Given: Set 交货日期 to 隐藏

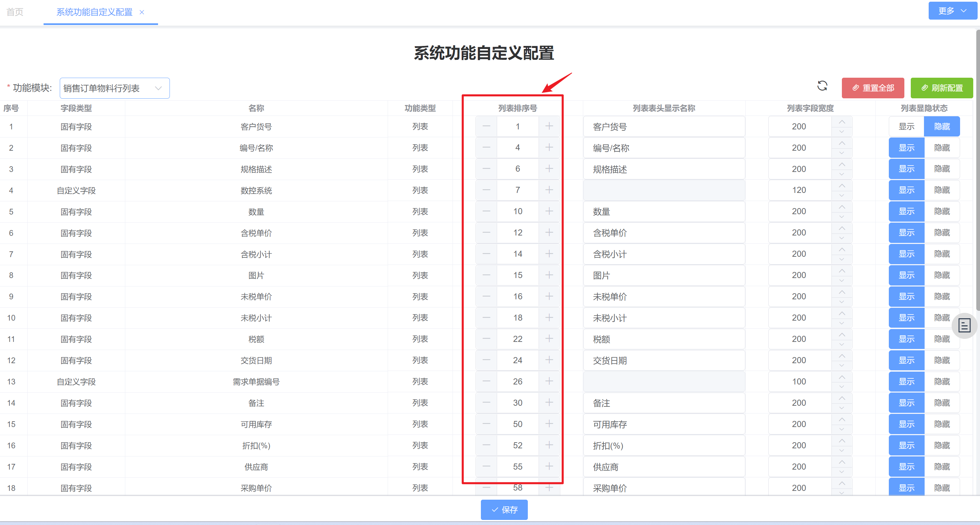Looking at the screenshot, I should coord(942,360).
